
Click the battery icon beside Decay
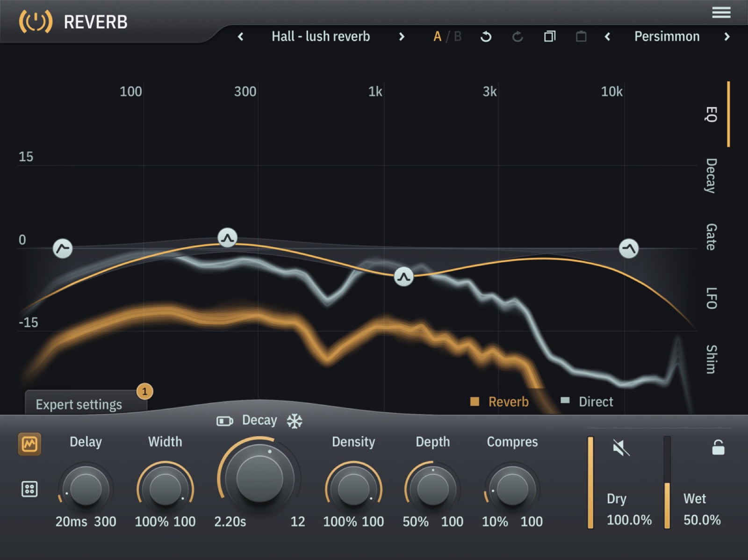[x=224, y=421]
